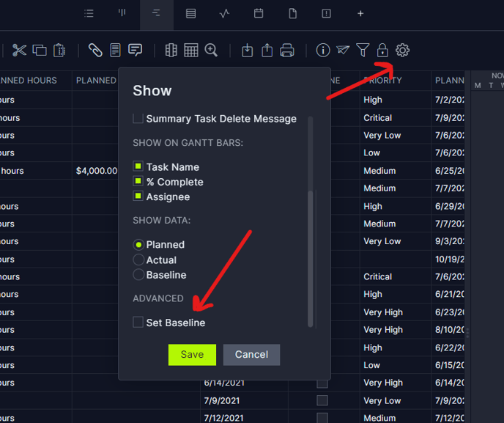This screenshot has width=504, height=423.
Task: Click the 10/19 planned date cell
Action: click(x=449, y=260)
